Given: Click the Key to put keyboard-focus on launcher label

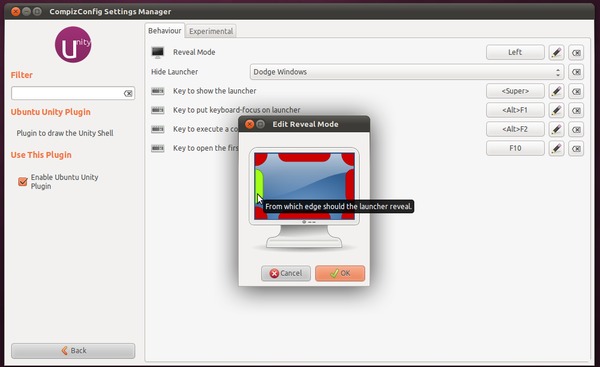Looking at the screenshot, I should pyautogui.click(x=236, y=110).
